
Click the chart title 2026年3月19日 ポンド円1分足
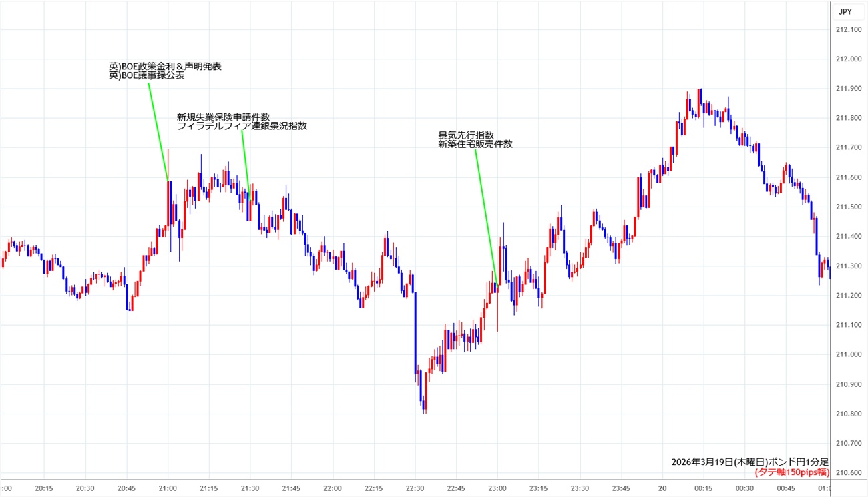tap(750, 462)
